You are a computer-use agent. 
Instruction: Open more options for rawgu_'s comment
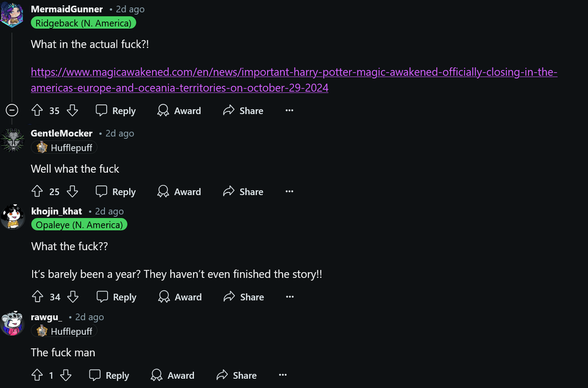[282, 375]
